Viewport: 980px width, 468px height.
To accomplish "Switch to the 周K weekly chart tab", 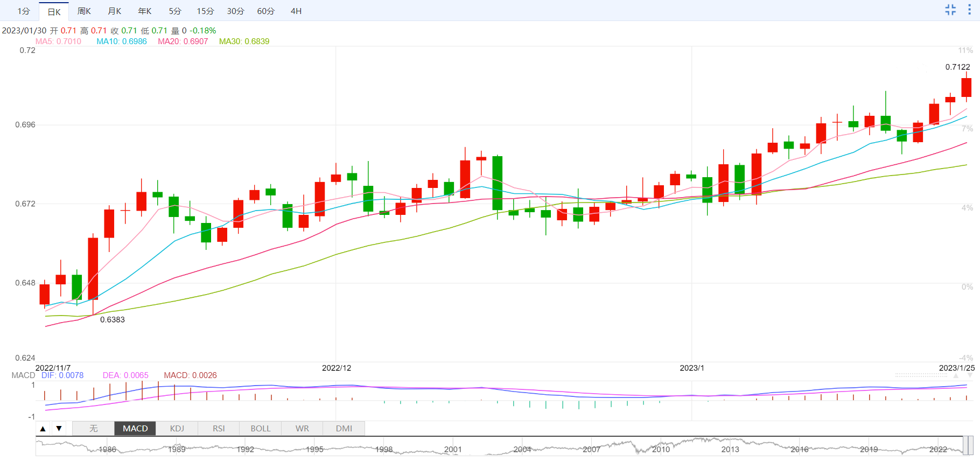I will pyautogui.click(x=84, y=11).
